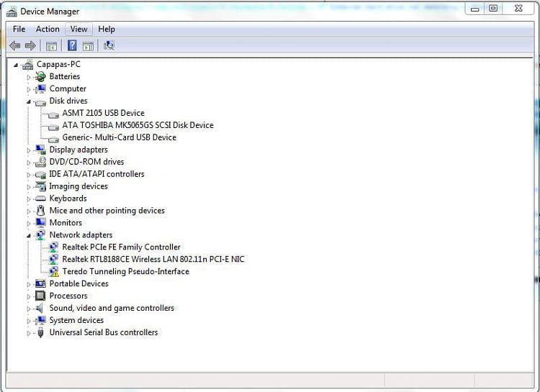Click the Imaging devices camera icon

[40, 186]
